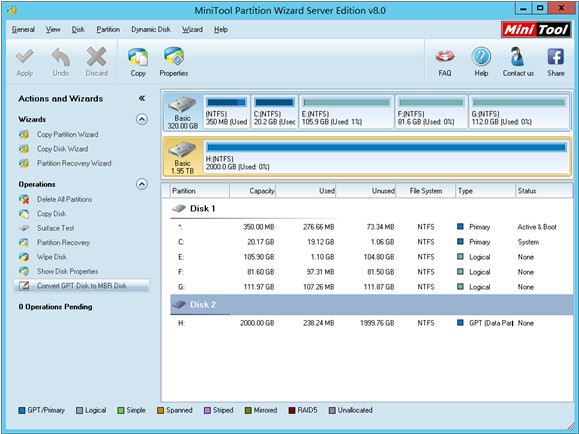The width and height of the screenshot is (579, 434).
Task: Sort by the File System column header
Action: [x=426, y=191]
